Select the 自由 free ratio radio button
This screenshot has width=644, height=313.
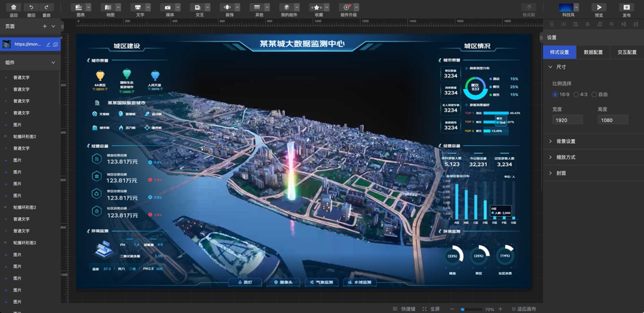[x=595, y=94]
